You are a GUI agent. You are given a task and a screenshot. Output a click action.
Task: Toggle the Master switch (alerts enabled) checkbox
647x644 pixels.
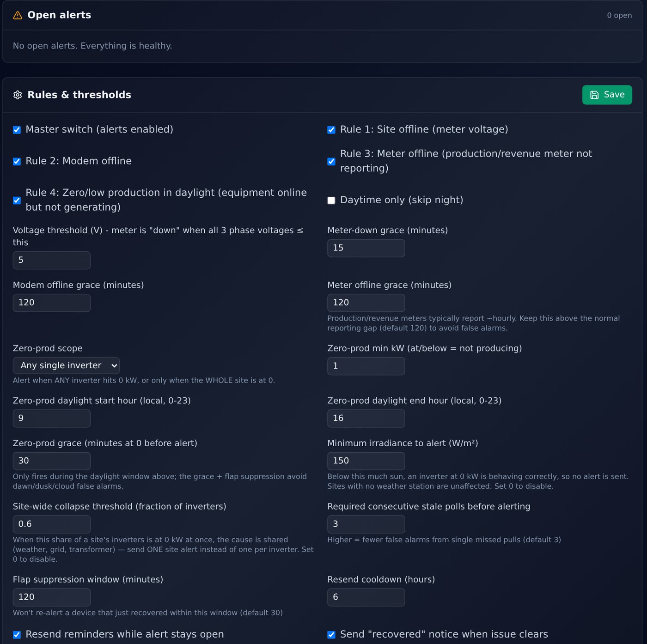pyautogui.click(x=17, y=130)
